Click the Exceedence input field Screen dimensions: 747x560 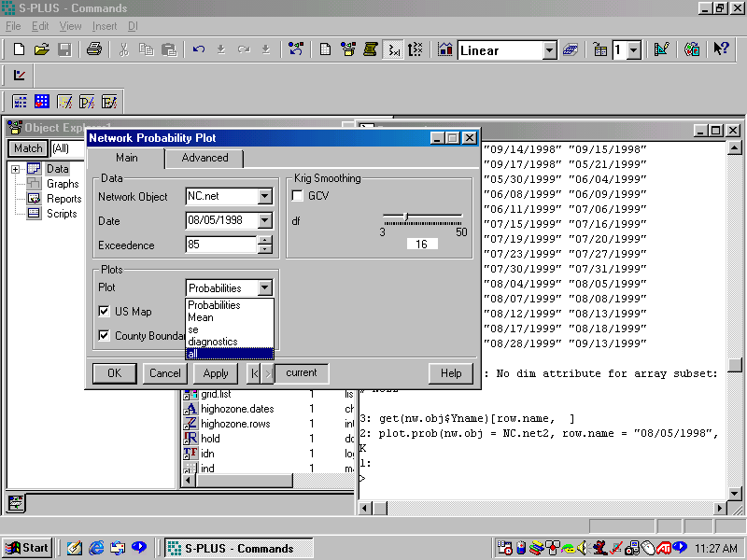(x=220, y=245)
